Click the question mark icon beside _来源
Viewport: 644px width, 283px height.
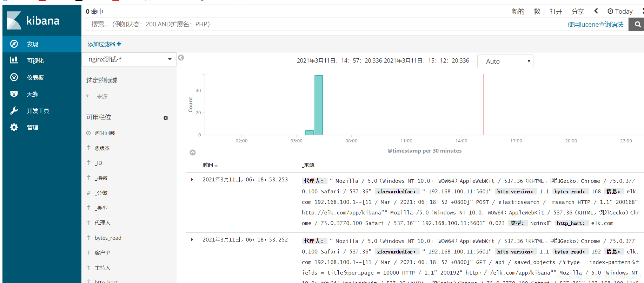87,96
